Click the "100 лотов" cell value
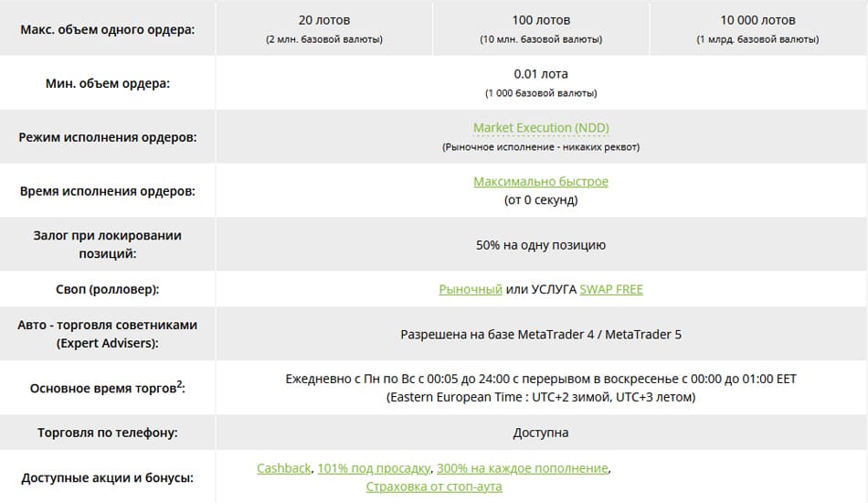 click(x=541, y=20)
